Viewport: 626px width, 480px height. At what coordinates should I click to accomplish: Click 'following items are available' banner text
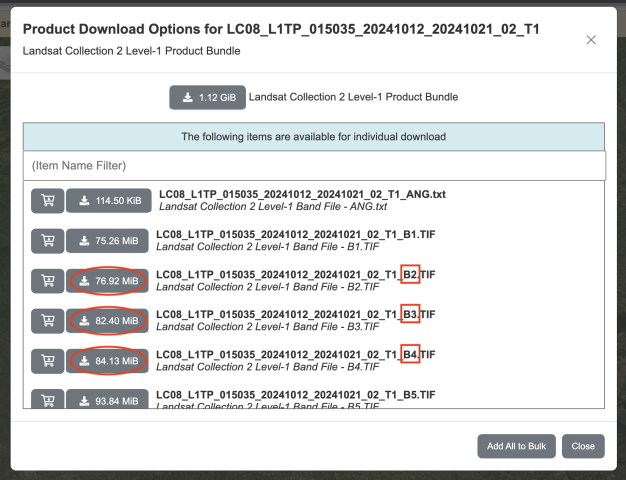pos(313,137)
